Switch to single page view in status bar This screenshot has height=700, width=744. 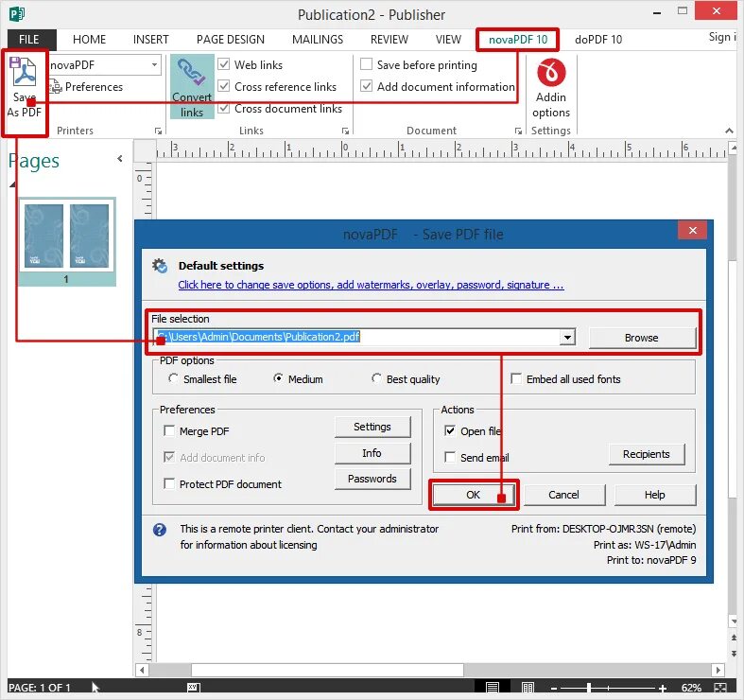(492, 687)
